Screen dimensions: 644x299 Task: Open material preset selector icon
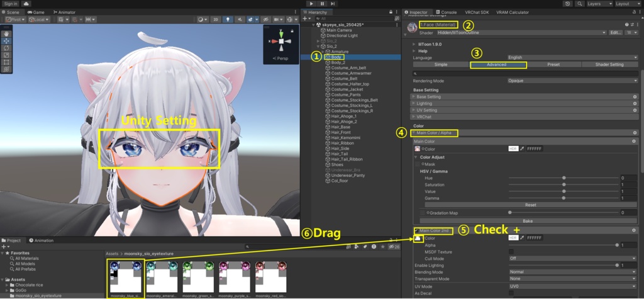[633, 25]
